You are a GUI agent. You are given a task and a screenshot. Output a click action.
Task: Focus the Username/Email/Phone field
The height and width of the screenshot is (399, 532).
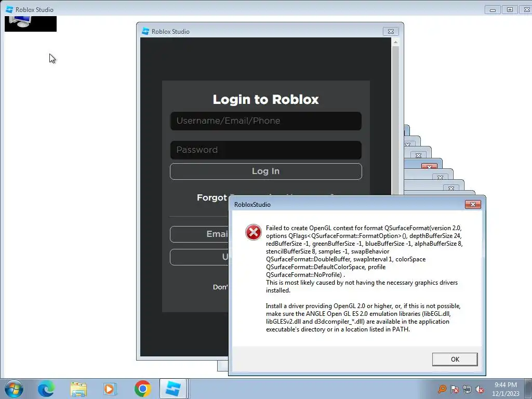[x=265, y=121]
